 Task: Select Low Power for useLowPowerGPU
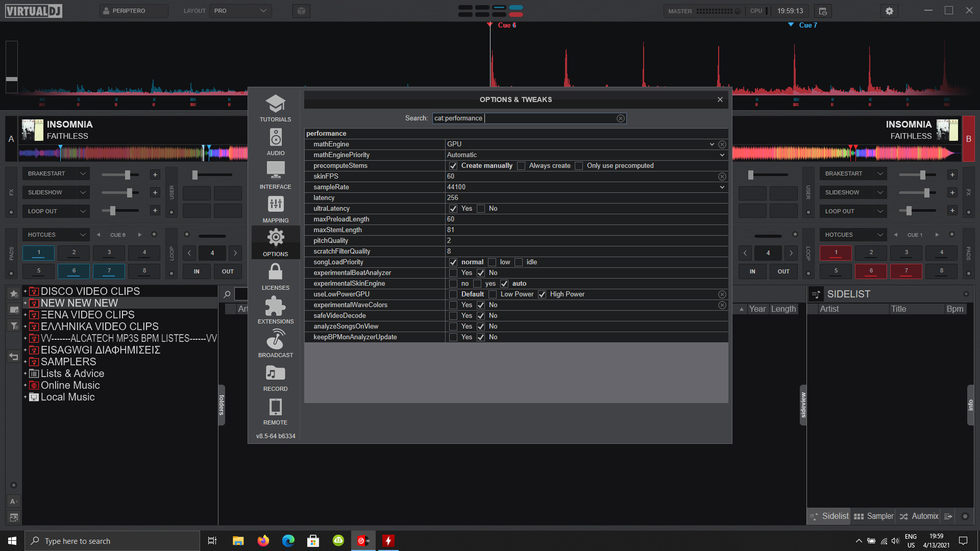click(493, 294)
